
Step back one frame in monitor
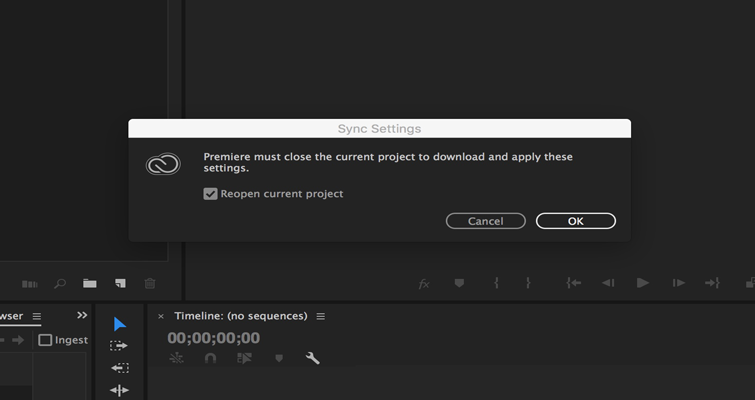pyautogui.click(x=608, y=283)
